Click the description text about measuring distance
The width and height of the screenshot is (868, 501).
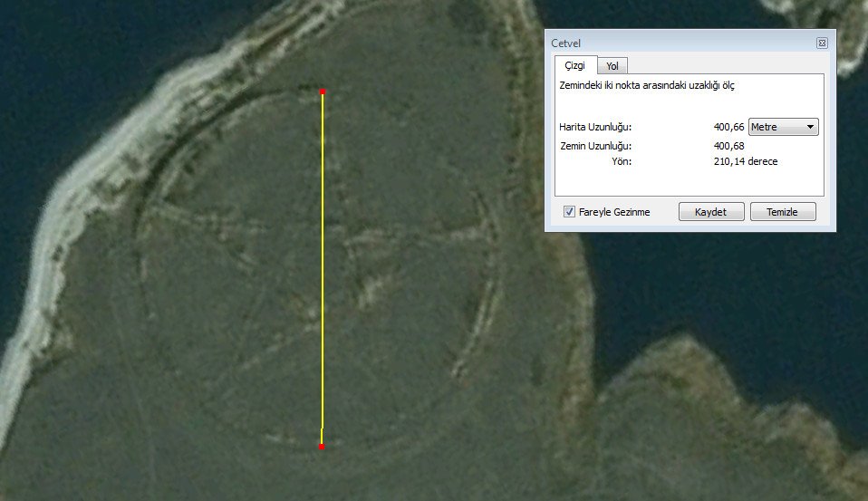(x=647, y=86)
